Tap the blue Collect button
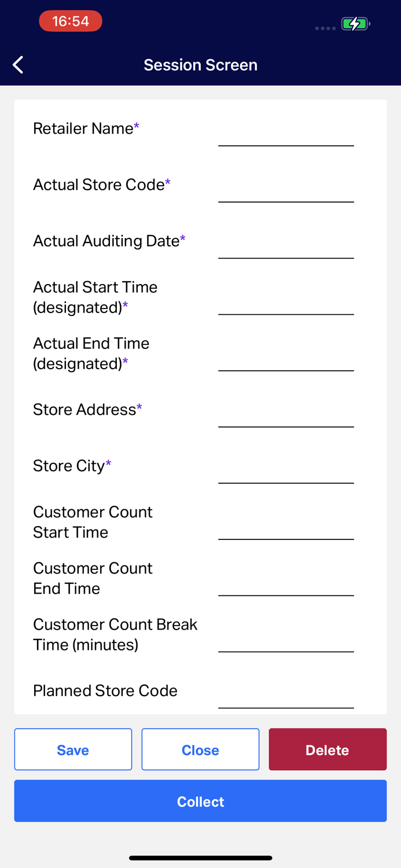Viewport: 401px width, 868px height. [200, 801]
